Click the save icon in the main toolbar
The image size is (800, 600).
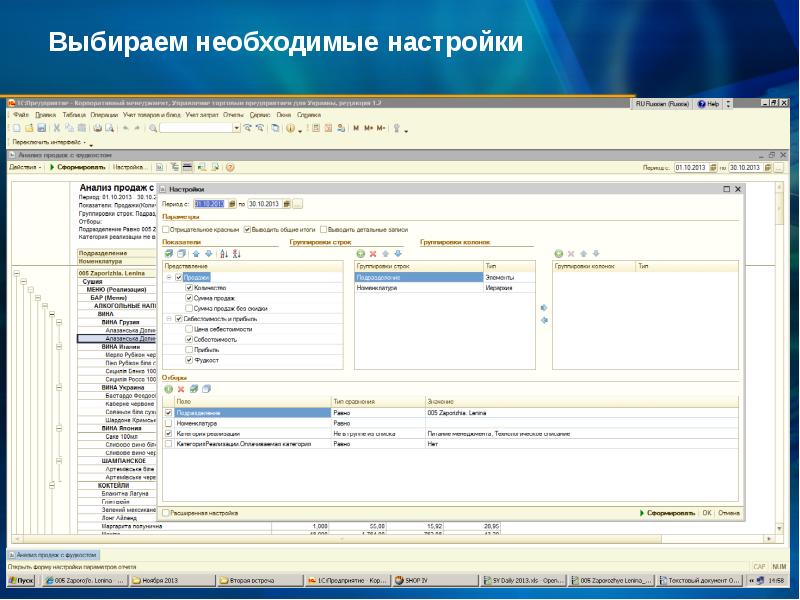coord(40,128)
